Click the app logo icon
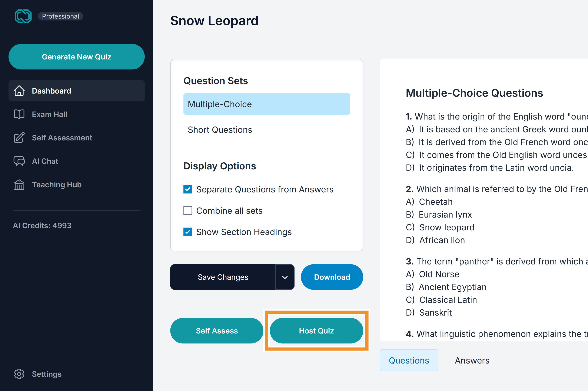The height and width of the screenshot is (391, 588). click(x=23, y=16)
